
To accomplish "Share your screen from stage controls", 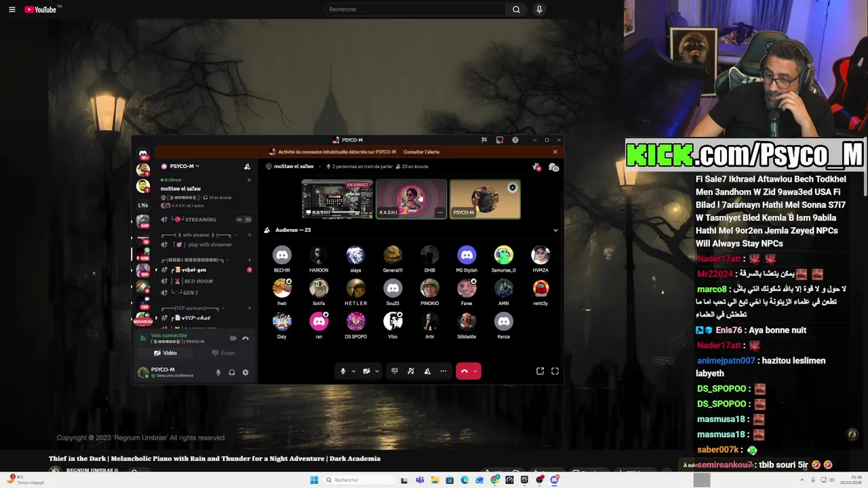I will pyautogui.click(x=395, y=371).
